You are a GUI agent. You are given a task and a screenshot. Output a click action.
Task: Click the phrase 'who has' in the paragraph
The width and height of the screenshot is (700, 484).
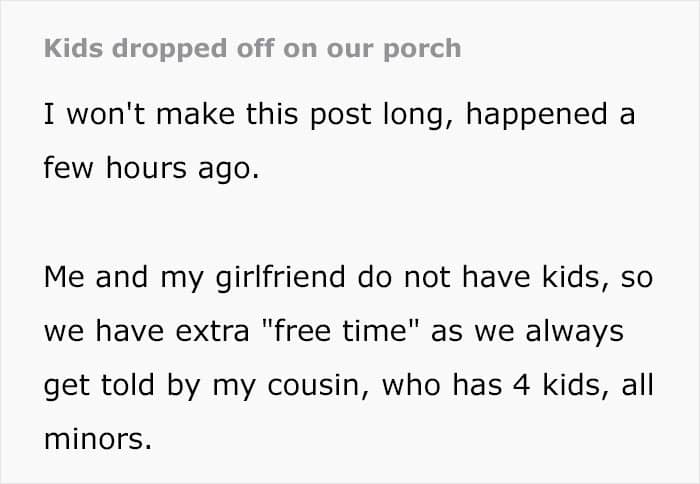(442, 385)
